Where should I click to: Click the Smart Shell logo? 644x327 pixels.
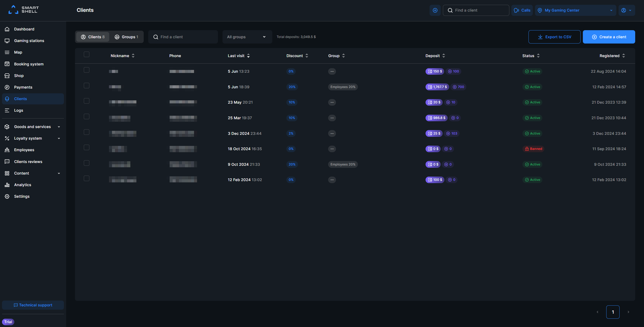pos(23,10)
